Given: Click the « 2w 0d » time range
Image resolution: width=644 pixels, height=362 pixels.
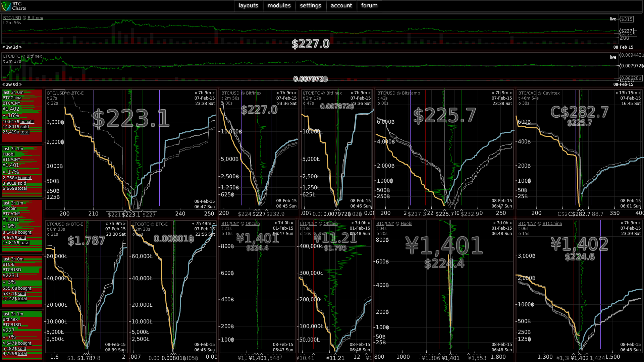Looking at the screenshot, I should tap(12, 84).
